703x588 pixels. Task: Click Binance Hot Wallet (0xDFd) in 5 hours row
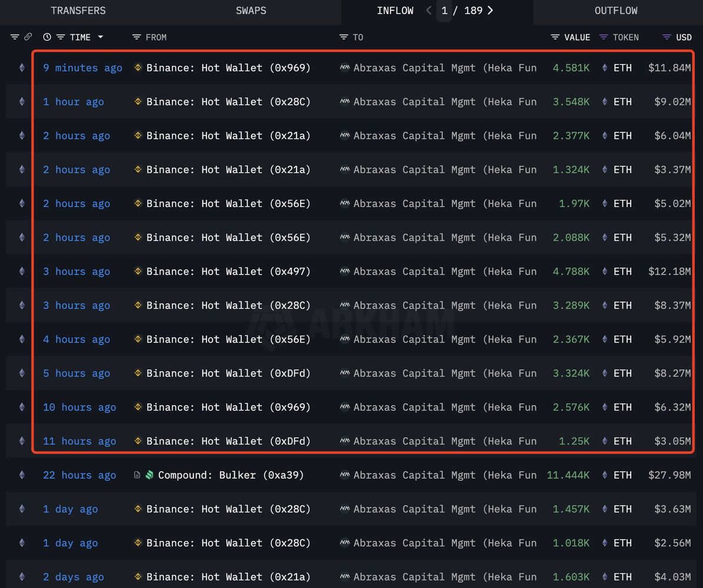tap(228, 373)
